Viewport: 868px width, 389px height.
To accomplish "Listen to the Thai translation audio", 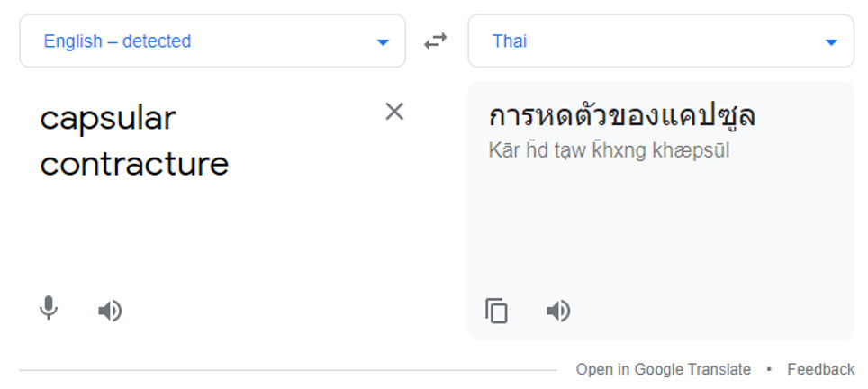I will tap(558, 311).
